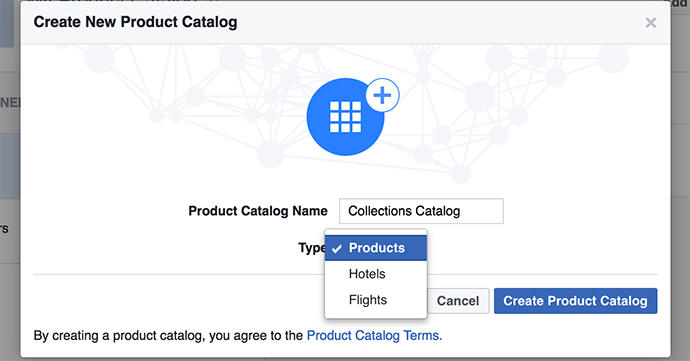Click the checkmark beside Products
The height and width of the screenshot is (361, 690).
click(337, 249)
